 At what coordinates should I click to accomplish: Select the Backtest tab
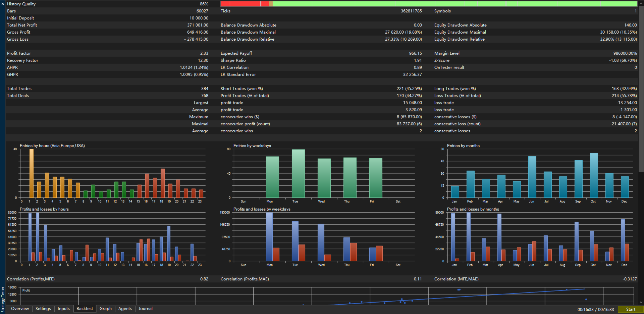click(x=85, y=309)
